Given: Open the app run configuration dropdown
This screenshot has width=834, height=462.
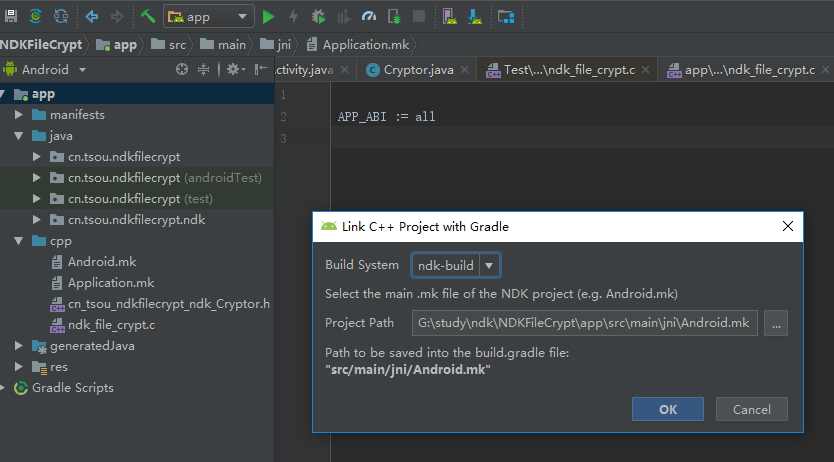Looking at the screenshot, I should (208, 17).
